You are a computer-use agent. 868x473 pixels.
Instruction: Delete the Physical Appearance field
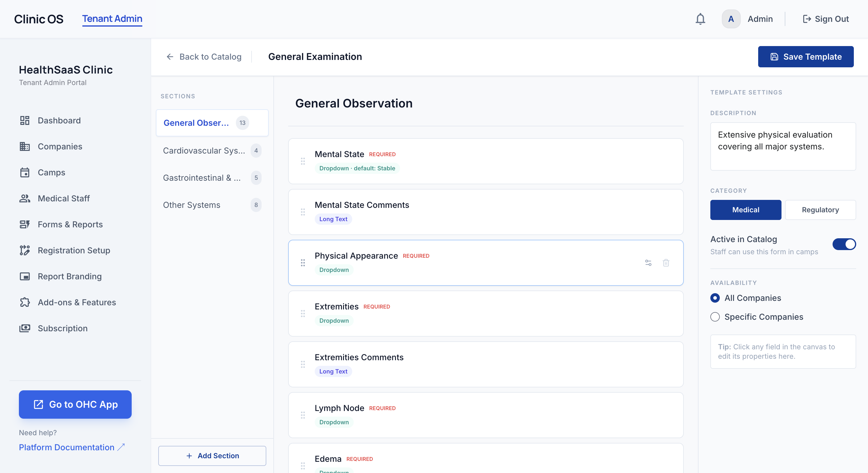(x=666, y=263)
